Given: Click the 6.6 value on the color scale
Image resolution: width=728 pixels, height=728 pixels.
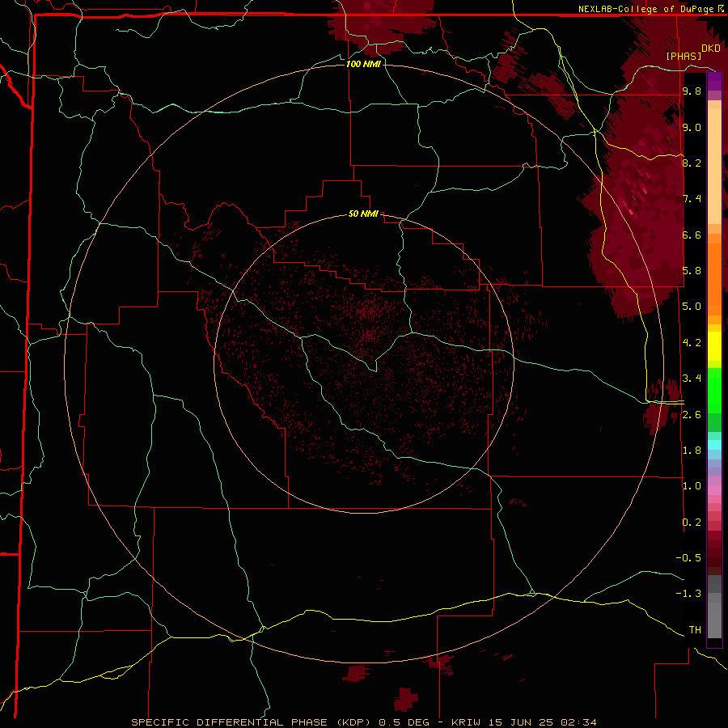Looking at the screenshot, I should pyautogui.click(x=692, y=235).
